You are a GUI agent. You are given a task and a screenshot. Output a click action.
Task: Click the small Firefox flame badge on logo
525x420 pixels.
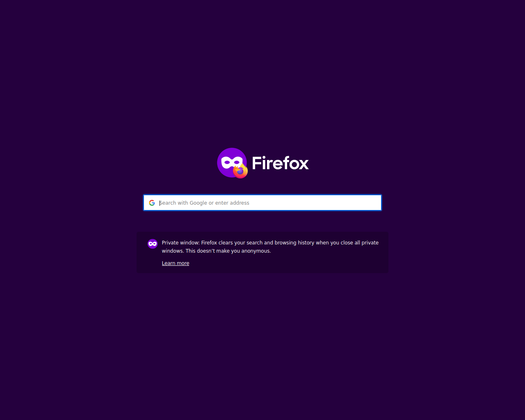click(240, 171)
